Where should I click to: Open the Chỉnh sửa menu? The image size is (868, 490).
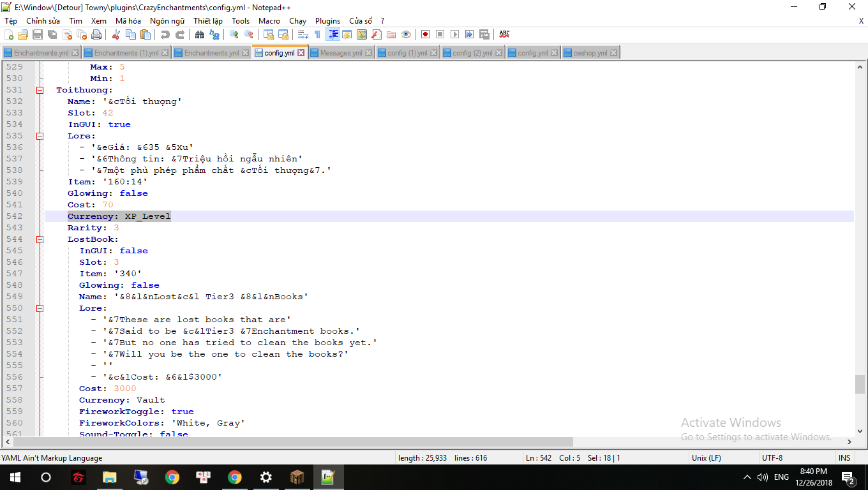pos(43,21)
